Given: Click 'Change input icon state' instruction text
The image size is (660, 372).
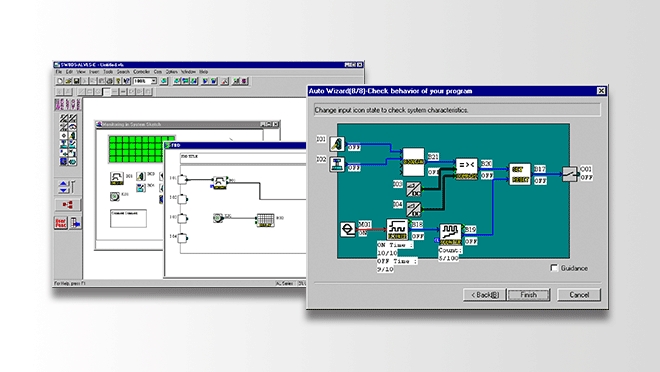Looking at the screenshot, I should tap(391, 110).
